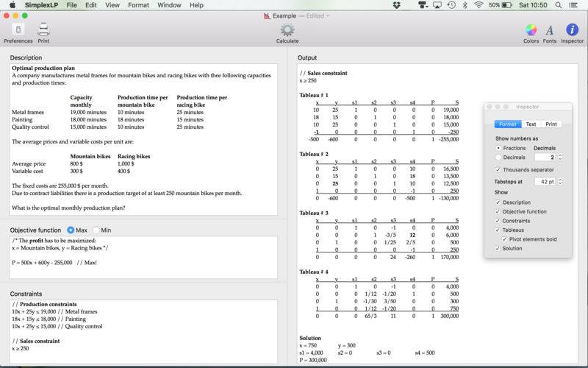This screenshot has height=368, width=588.
Task: Click the clock showing Sat 10:50
Action: click(x=533, y=5)
